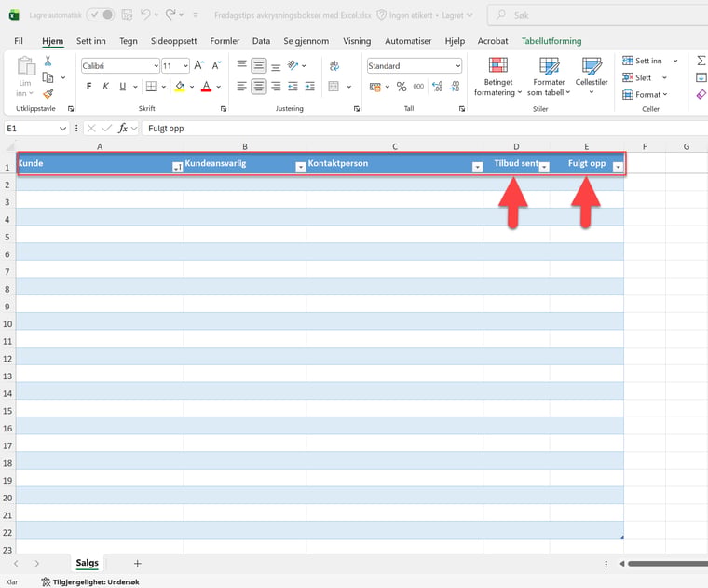Click Tilgjengelighet: Undersøk in status bar
Image resolution: width=708 pixels, height=588 pixels.
click(x=90, y=582)
